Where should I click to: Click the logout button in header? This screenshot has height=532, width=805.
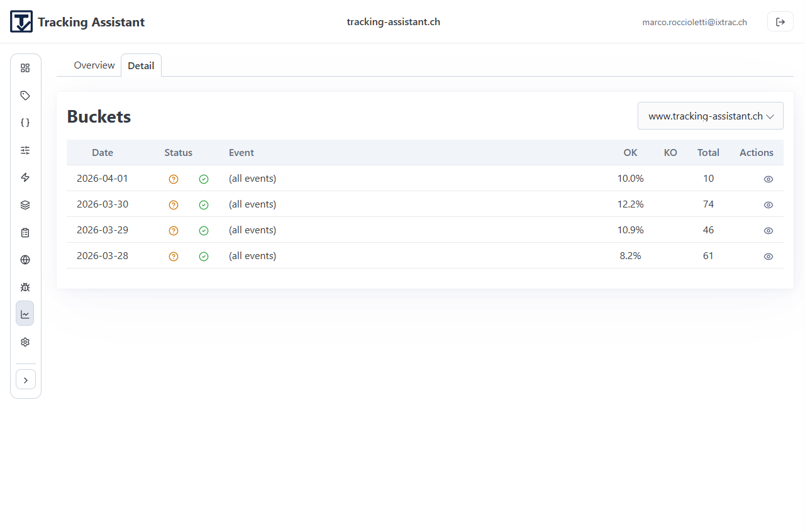tap(780, 22)
